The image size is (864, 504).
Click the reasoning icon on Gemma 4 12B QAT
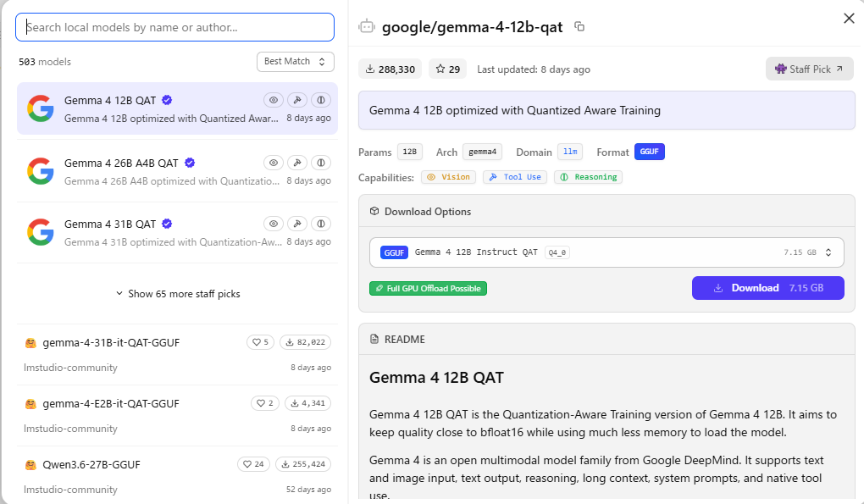(321, 100)
